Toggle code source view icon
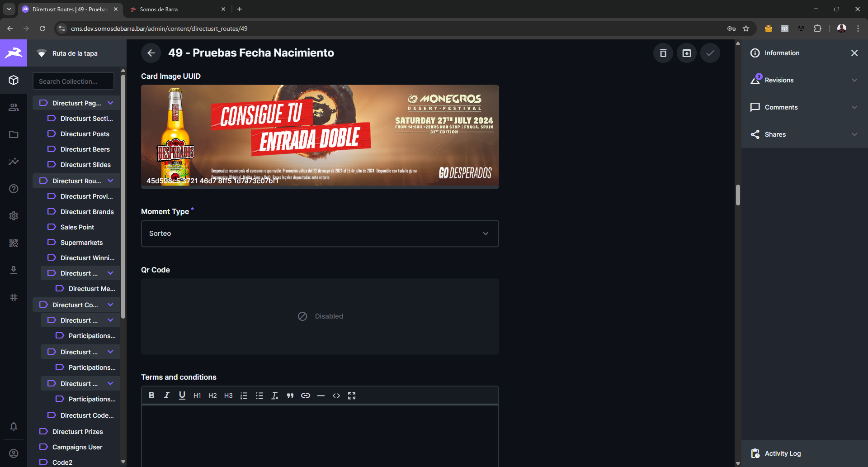 (x=336, y=396)
